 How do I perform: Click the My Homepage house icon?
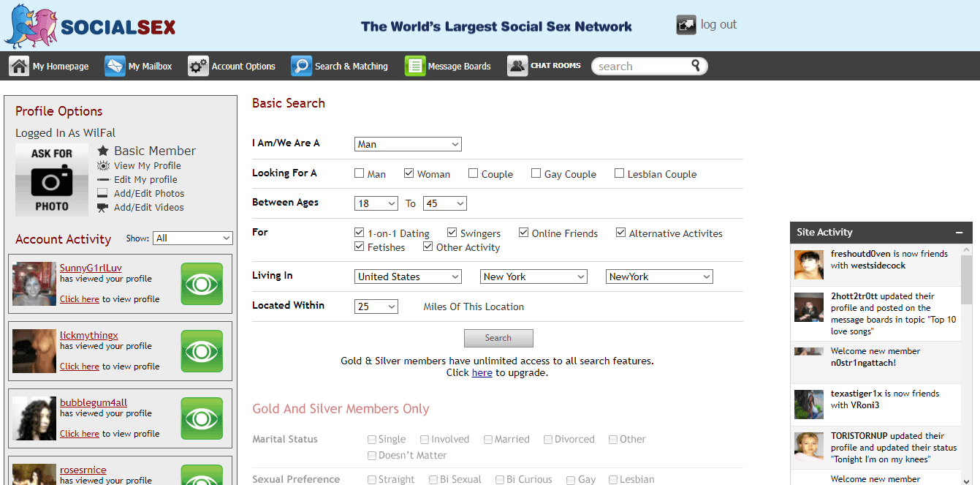19,66
